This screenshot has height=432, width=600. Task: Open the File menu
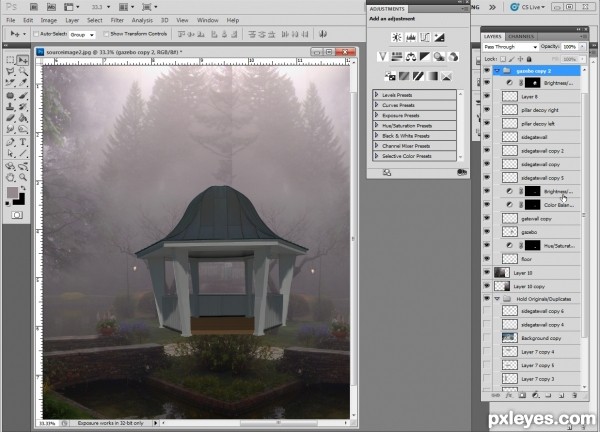[x=11, y=20]
